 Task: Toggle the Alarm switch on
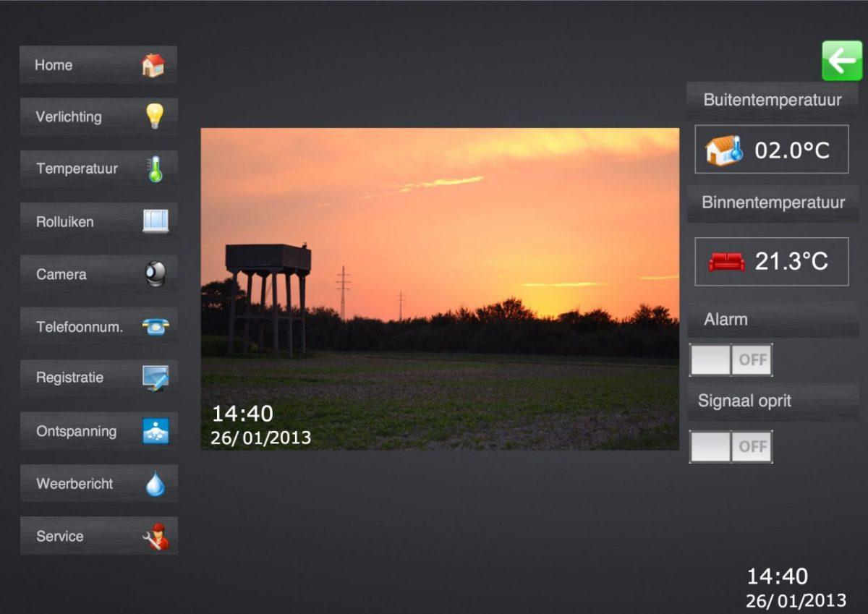(731, 360)
